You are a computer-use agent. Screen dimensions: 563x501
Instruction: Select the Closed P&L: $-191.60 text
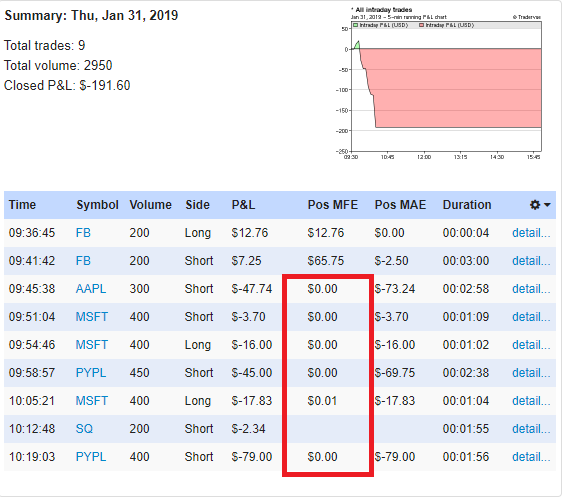(67, 85)
